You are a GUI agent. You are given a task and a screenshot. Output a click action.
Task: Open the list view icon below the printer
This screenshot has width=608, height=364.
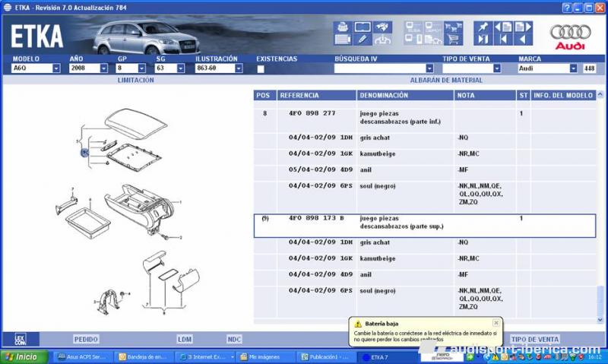click(343, 40)
